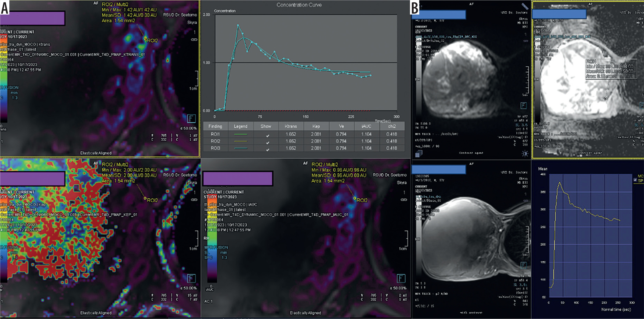This screenshot has height=319, width=644.
Task: Click the F orientation icon in the Ktrans view
Action: 191,118
